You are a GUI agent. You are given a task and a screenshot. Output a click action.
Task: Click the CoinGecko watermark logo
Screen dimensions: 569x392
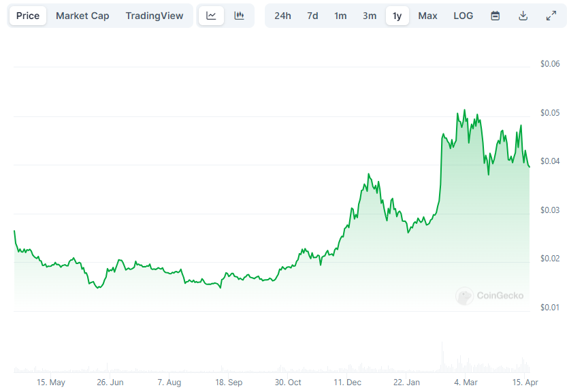(489, 295)
